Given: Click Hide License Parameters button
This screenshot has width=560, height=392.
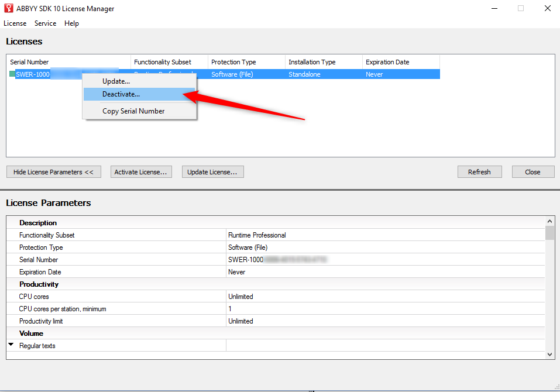Looking at the screenshot, I should point(54,172).
